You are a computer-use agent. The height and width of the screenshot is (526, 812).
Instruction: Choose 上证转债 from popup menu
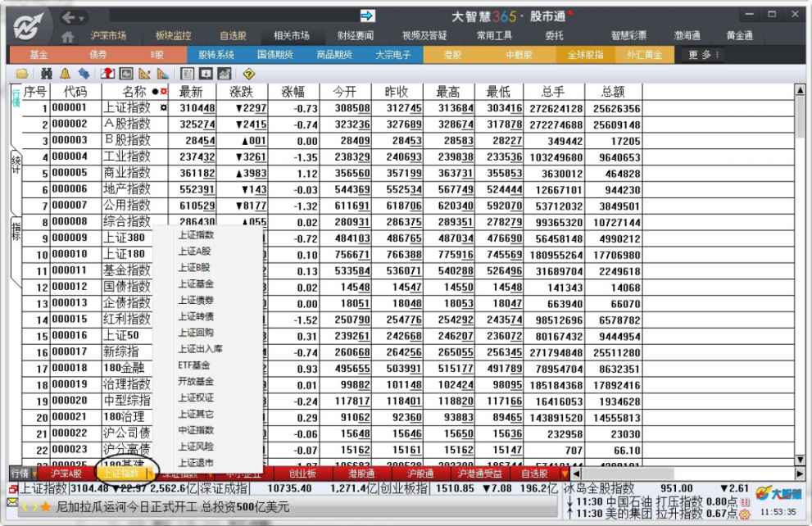(x=196, y=316)
